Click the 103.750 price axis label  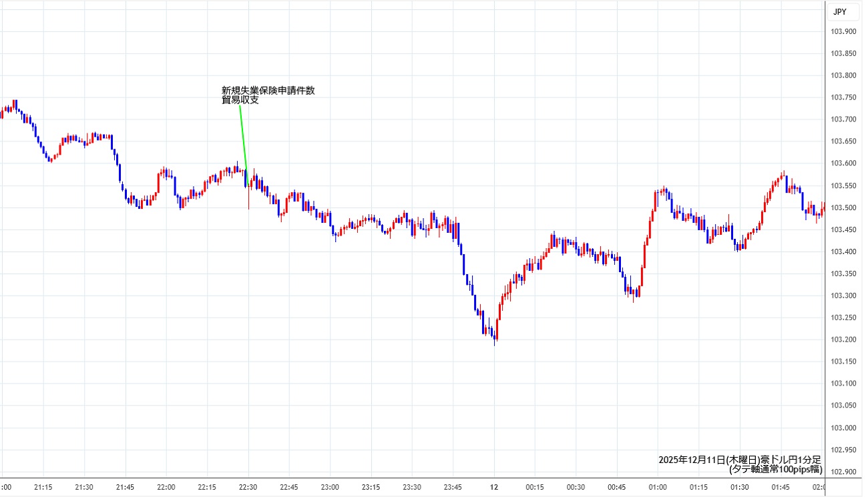pyautogui.click(x=843, y=97)
